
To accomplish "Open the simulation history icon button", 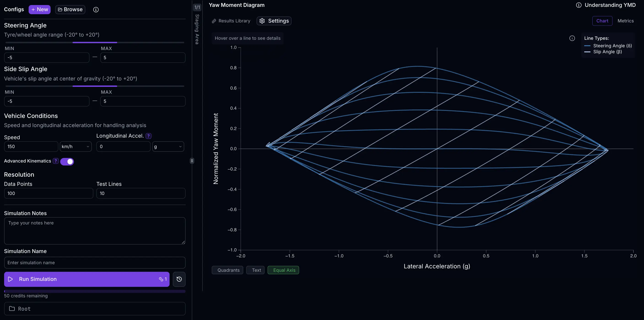I will coord(179,279).
